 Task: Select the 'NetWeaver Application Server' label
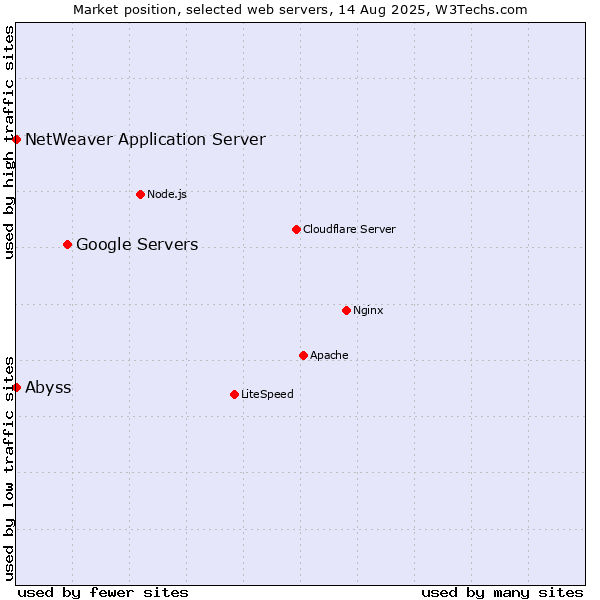pos(145,139)
